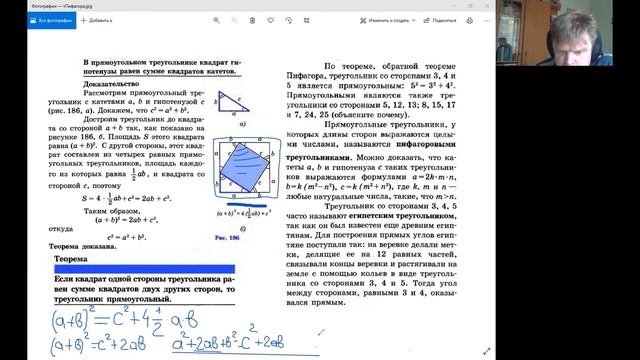Viewport: 640px width, 360px height.
Task: Open the three-dots more options menu
Action: tap(487, 20)
